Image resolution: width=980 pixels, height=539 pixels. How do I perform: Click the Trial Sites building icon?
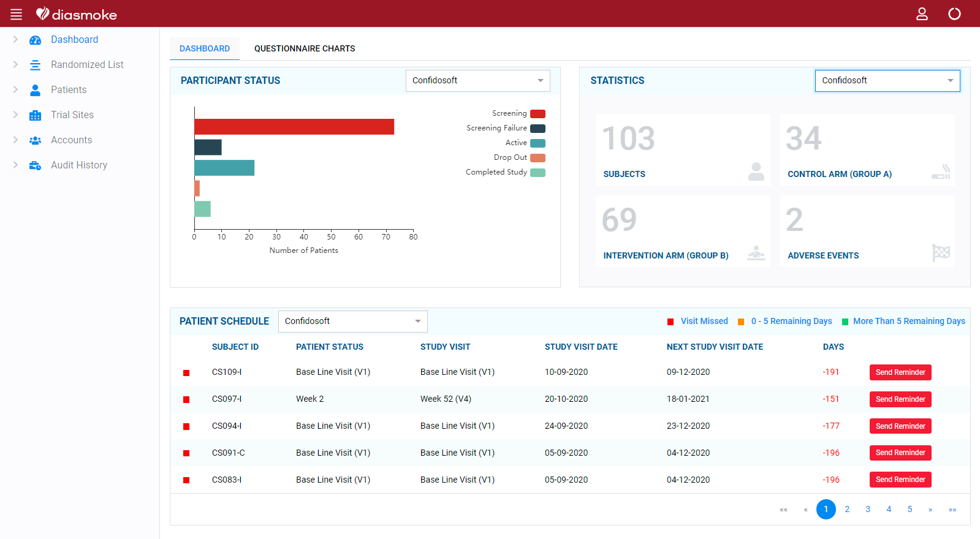[x=36, y=115]
